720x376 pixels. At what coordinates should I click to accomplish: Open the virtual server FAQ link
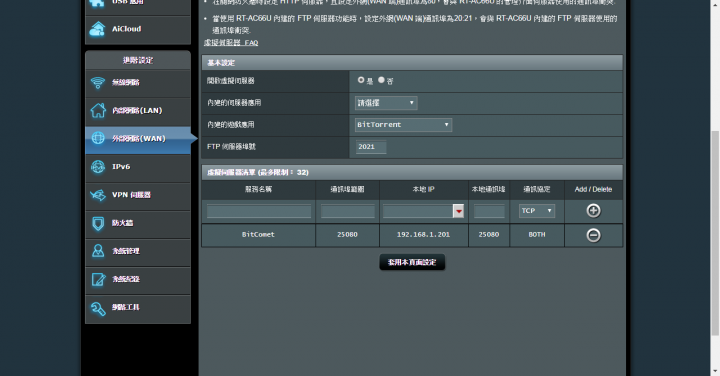pyautogui.click(x=231, y=43)
